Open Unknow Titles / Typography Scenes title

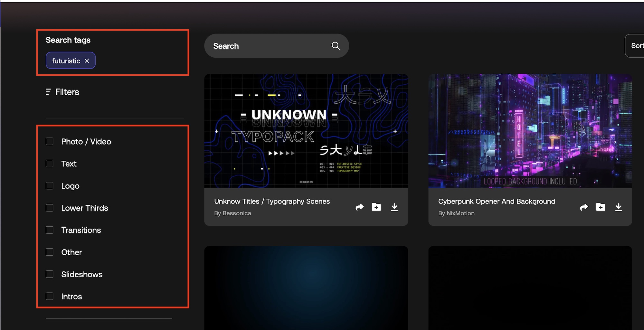272,202
